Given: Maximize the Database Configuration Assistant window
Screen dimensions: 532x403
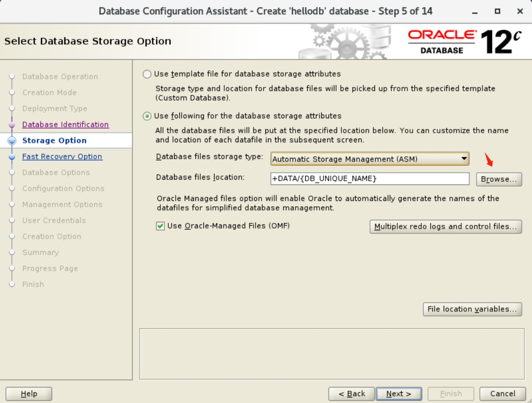Looking at the screenshot, I should click(x=497, y=12).
